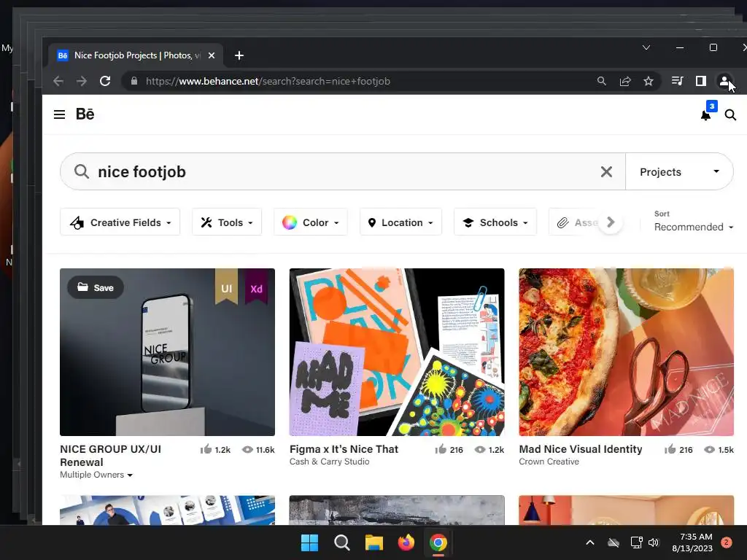This screenshot has height=560, width=747.
Task: Launch Firefox from the taskbar
Action: (x=406, y=542)
